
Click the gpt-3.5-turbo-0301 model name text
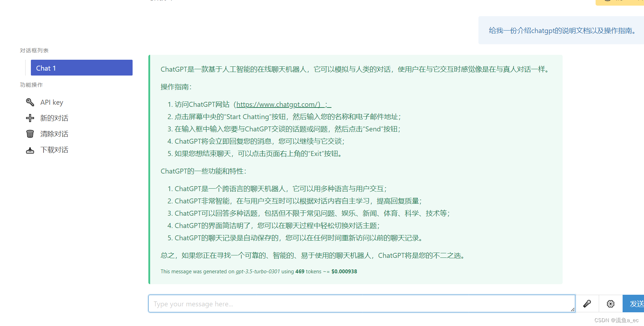click(x=258, y=272)
